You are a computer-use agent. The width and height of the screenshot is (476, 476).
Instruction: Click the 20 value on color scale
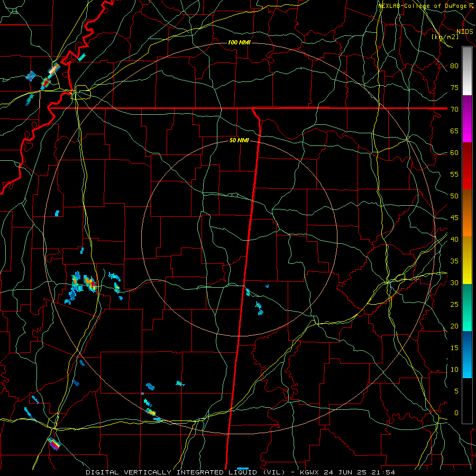454,326
